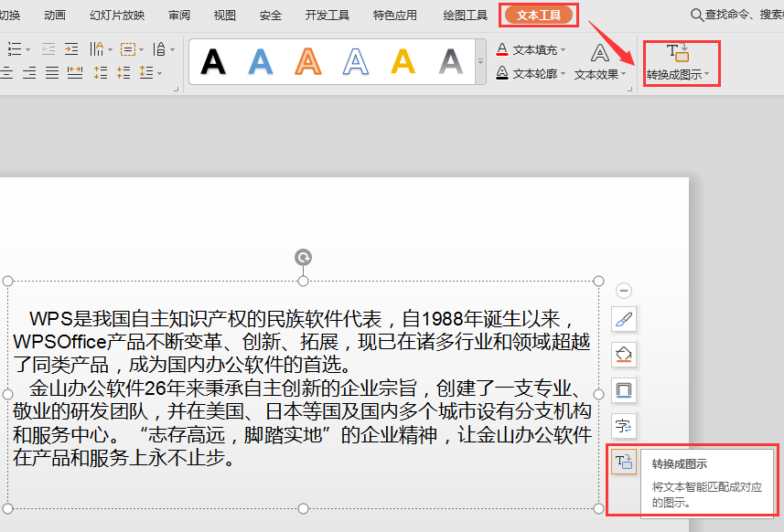Click the rotate handle above text box
784x532 pixels.
303,257
